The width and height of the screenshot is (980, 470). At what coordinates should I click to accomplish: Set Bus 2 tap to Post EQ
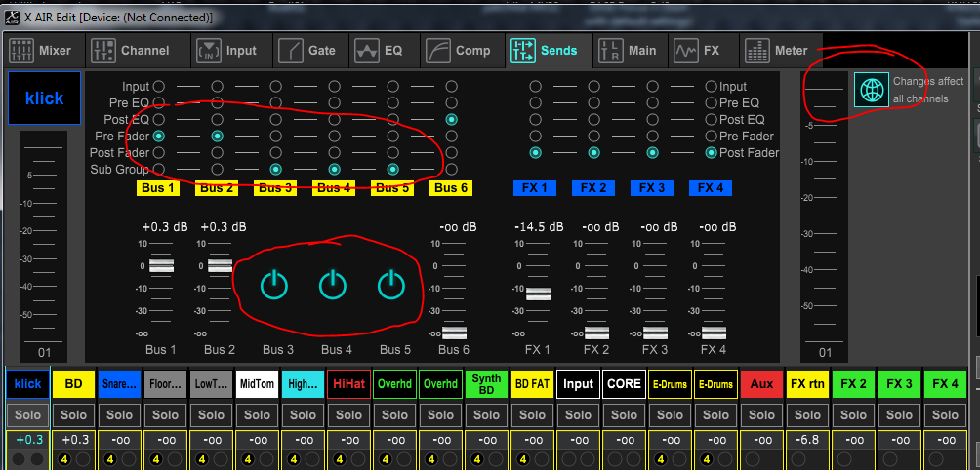(217, 119)
